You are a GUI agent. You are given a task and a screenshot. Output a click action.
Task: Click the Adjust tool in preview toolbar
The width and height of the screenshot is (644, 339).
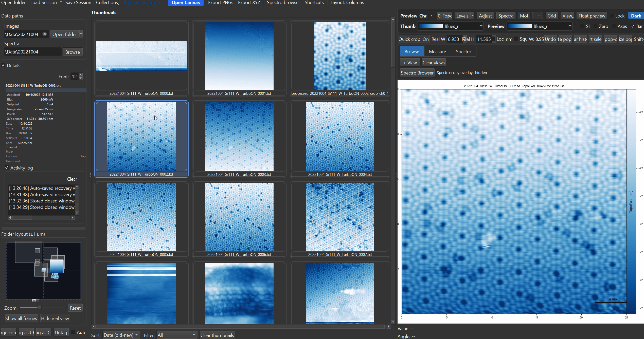485,15
